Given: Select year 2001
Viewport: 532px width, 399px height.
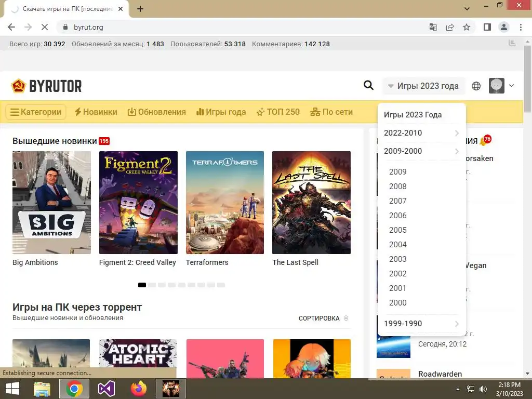Looking at the screenshot, I should (397, 288).
